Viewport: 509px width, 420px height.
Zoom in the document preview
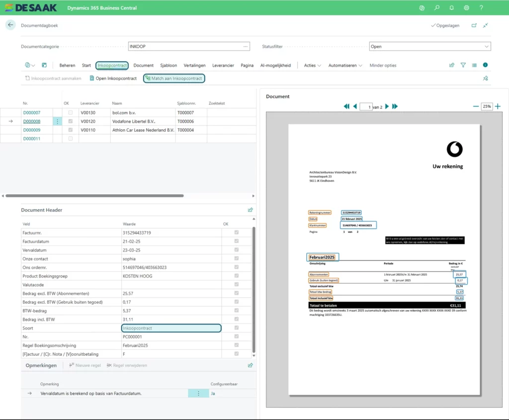498,106
